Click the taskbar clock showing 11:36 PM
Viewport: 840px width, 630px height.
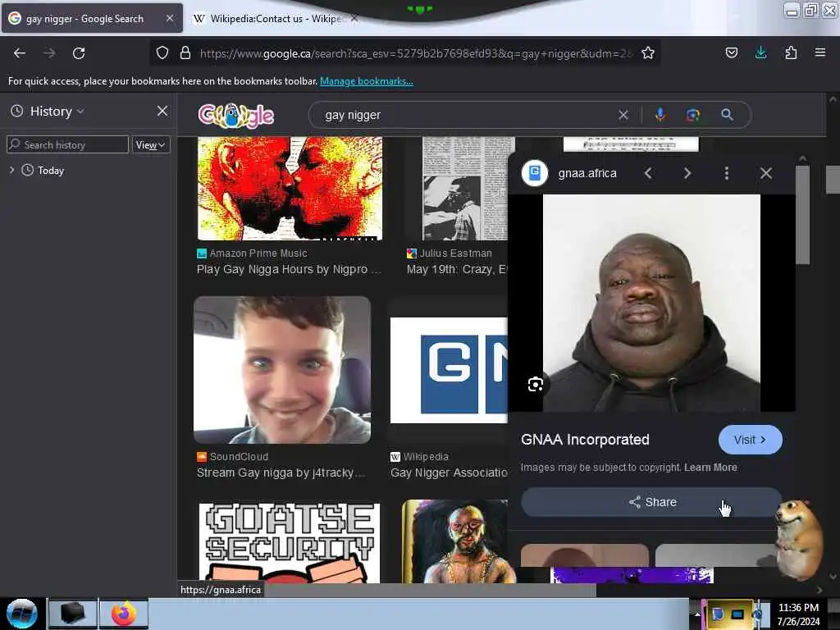tap(797, 614)
